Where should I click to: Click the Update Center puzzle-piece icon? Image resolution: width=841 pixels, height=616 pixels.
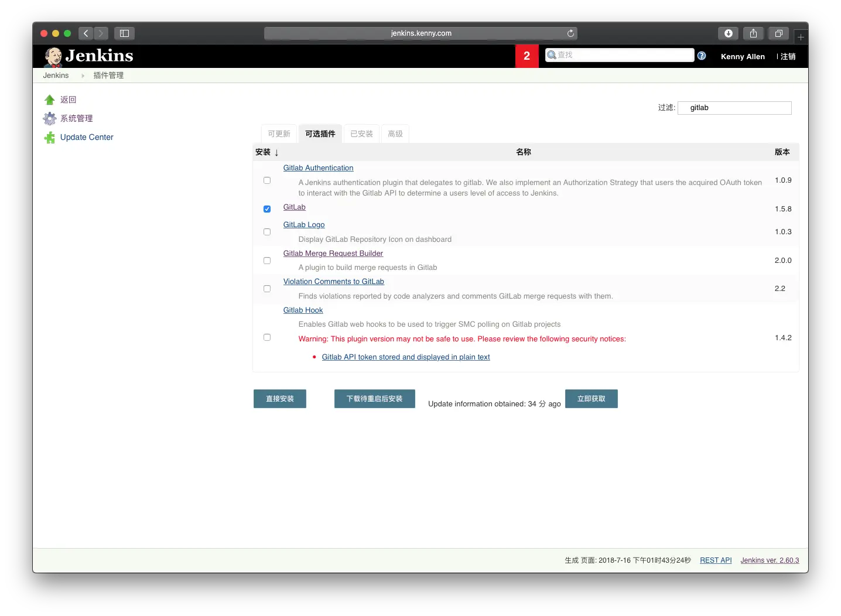(x=50, y=138)
